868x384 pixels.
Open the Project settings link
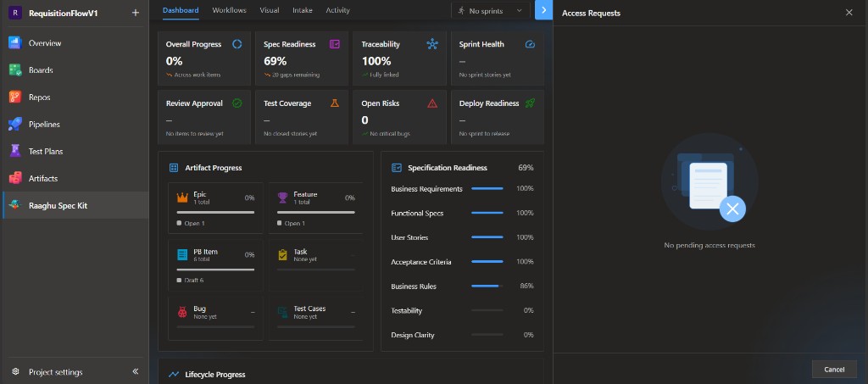[x=55, y=372]
